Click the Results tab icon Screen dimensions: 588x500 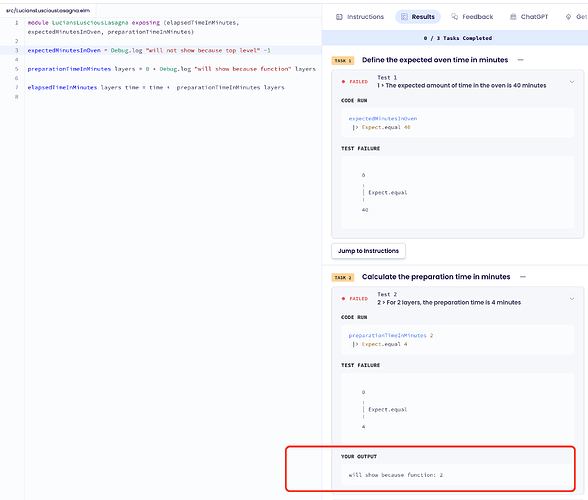(404, 17)
